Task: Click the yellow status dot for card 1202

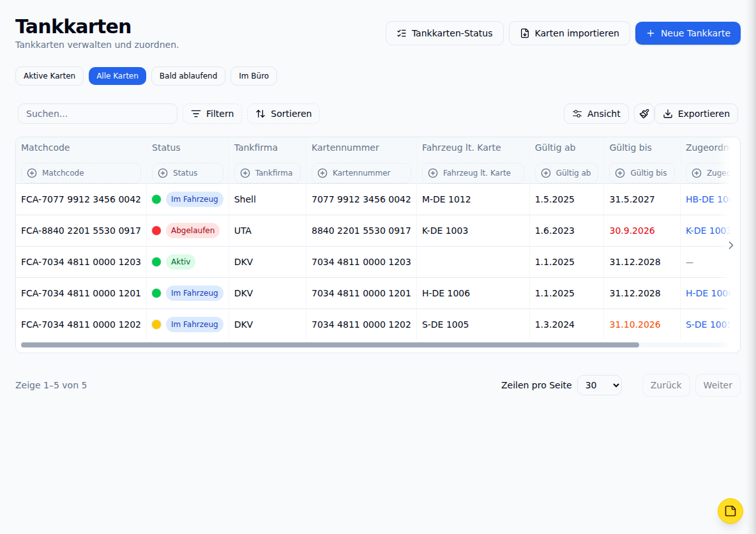Action: pos(156,324)
